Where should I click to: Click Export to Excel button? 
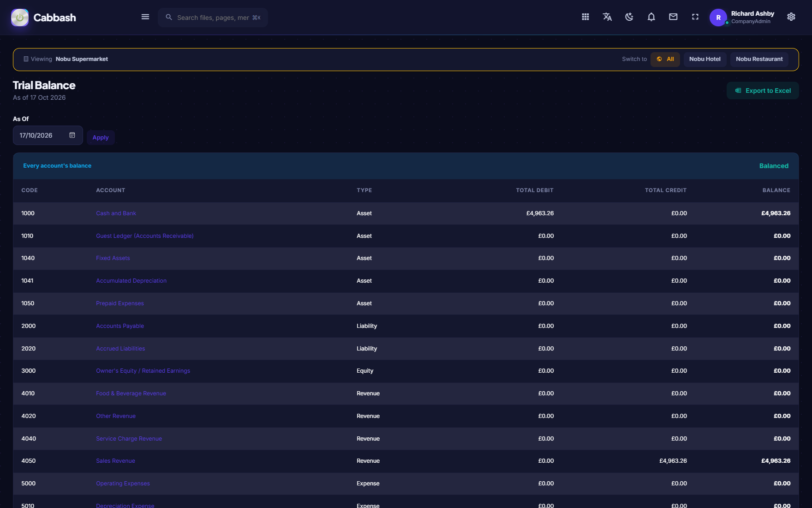click(x=763, y=91)
